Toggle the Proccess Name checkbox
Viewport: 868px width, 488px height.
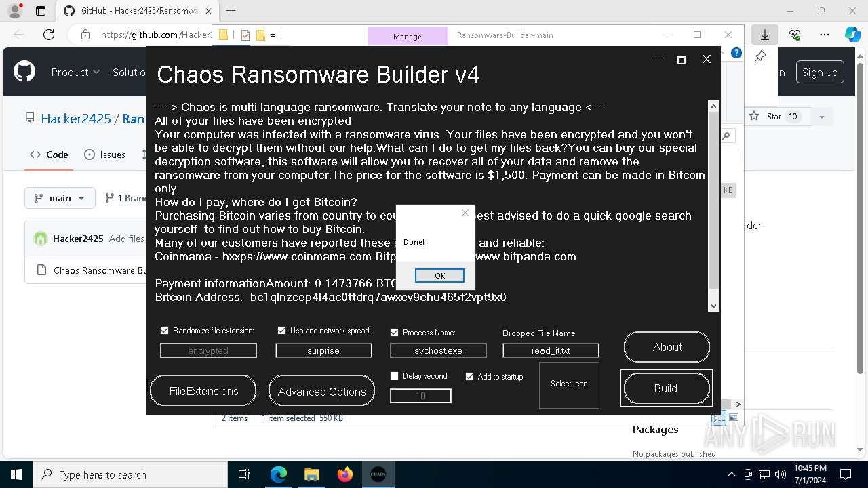394,333
